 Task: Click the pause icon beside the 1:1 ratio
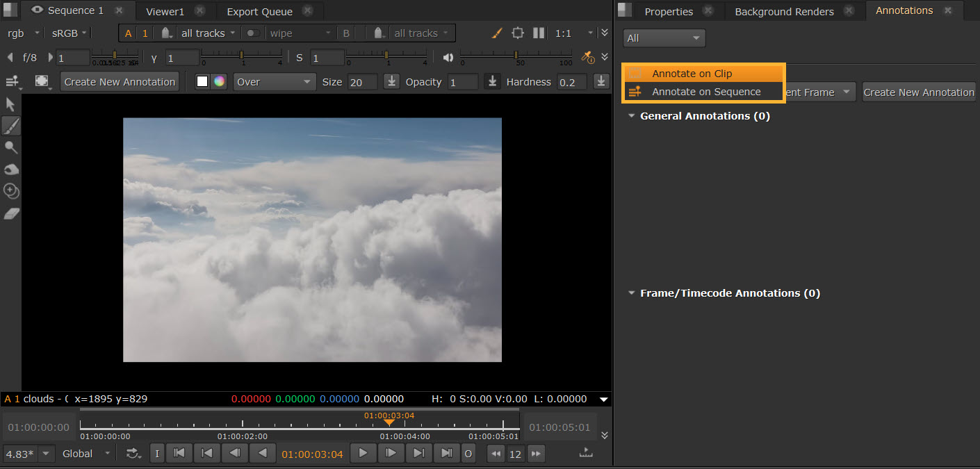(x=539, y=33)
